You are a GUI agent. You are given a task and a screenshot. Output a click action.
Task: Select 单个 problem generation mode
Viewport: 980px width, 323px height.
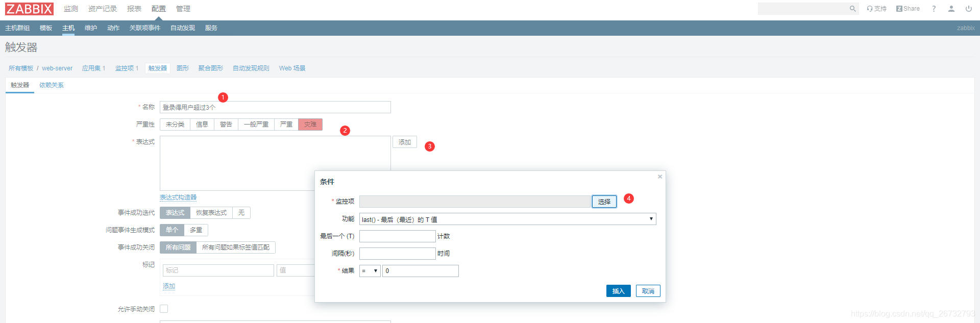(x=172, y=230)
